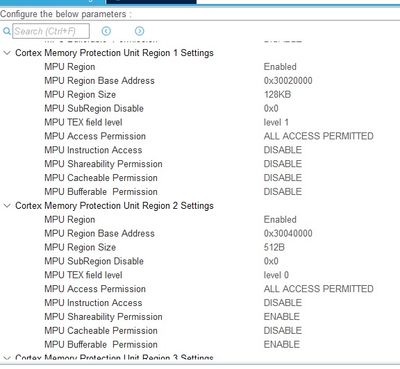Viewport: 400px width, 369px height.
Task: Select Cortex MPU Region 1 Settings header
Action: (114, 53)
